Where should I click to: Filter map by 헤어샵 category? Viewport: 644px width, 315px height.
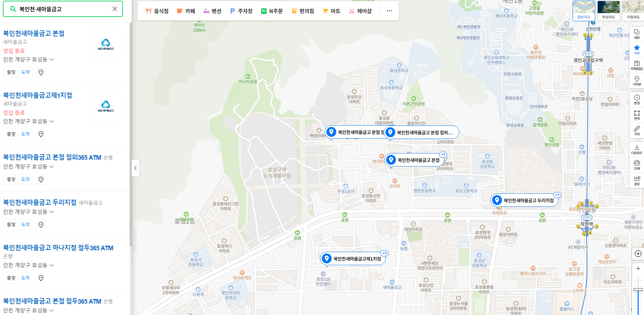tap(360, 11)
